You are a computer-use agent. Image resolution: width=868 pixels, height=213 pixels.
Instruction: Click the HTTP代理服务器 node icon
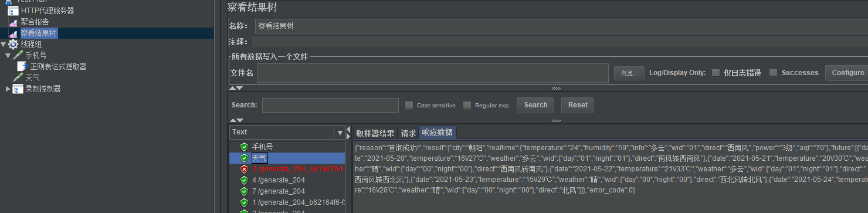13,11
